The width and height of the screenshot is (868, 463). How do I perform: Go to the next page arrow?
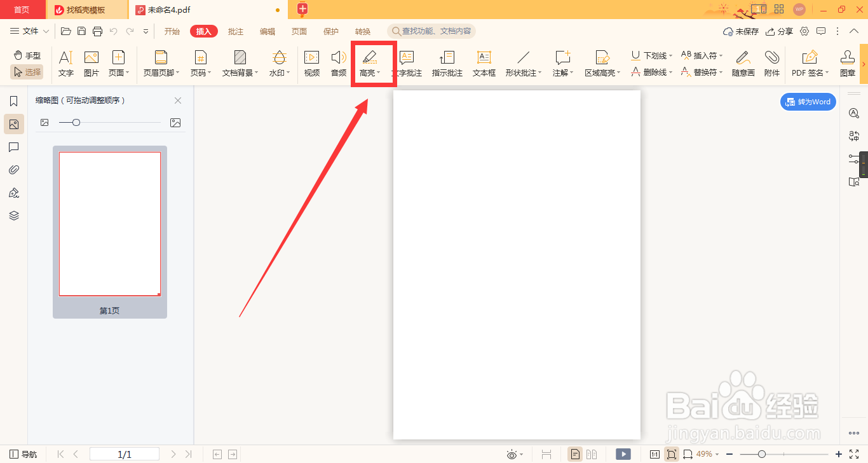(x=173, y=454)
